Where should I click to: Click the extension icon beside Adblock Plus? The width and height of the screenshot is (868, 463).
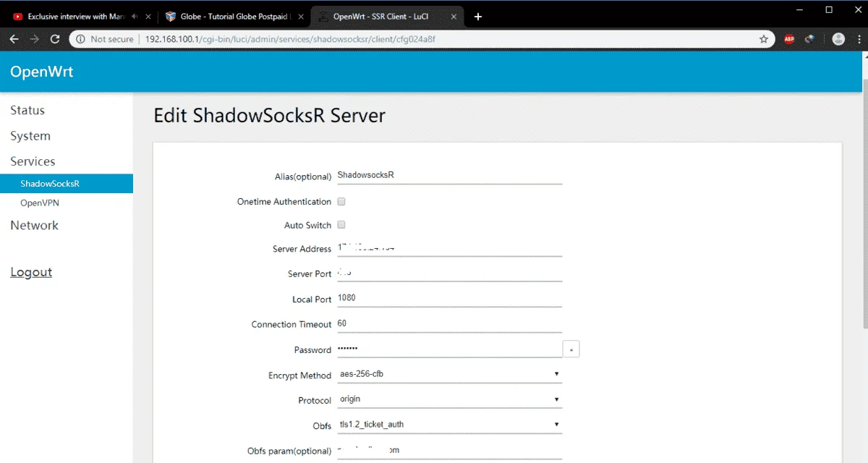pyautogui.click(x=810, y=39)
